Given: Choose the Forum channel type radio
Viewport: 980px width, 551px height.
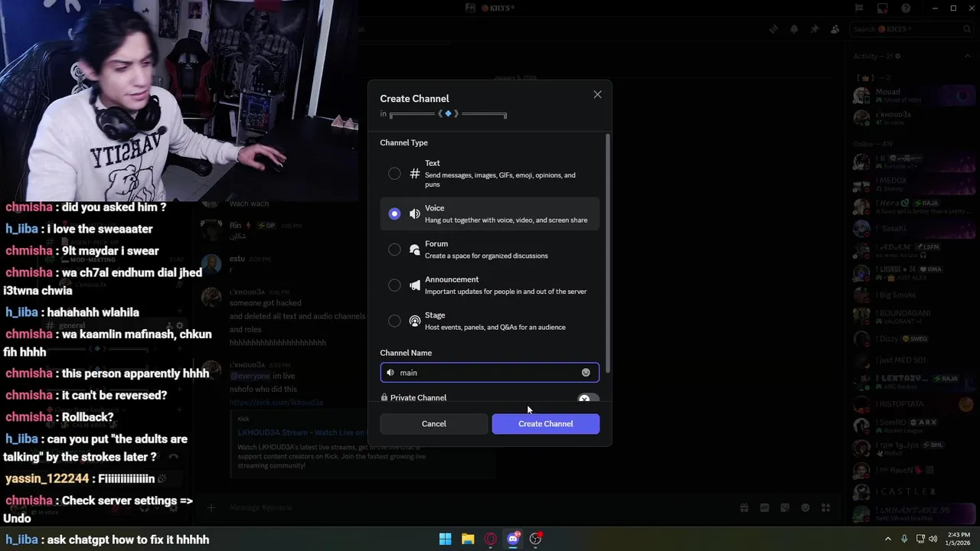Looking at the screenshot, I should 394,249.
